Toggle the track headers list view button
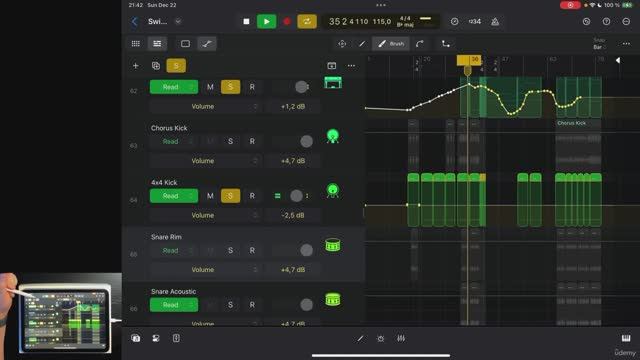The height and width of the screenshot is (360, 640). click(157, 44)
